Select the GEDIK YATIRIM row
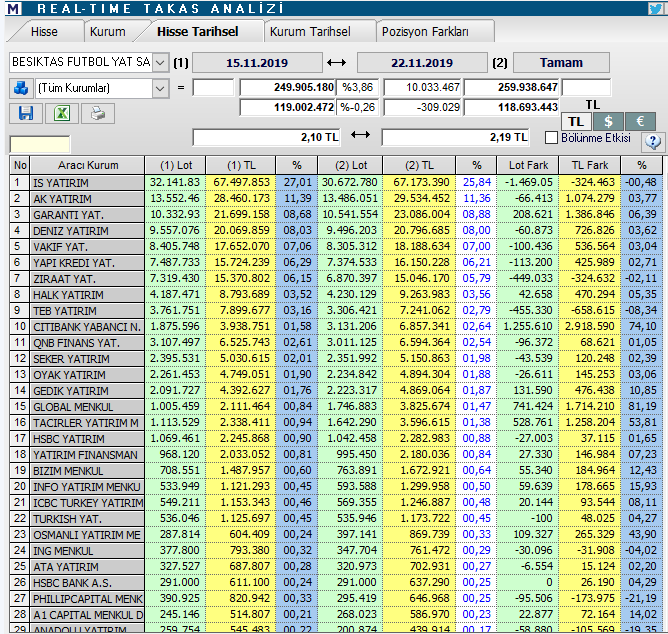 coord(336,391)
